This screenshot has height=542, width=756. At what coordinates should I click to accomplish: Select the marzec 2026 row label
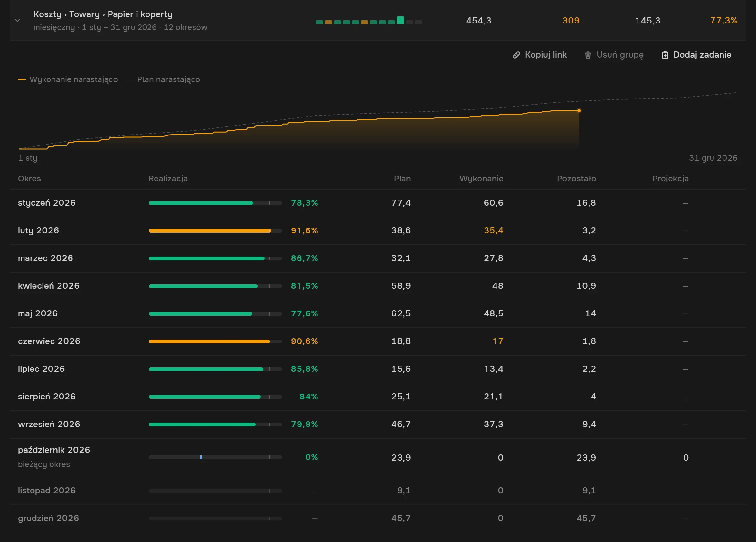coord(45,258)
